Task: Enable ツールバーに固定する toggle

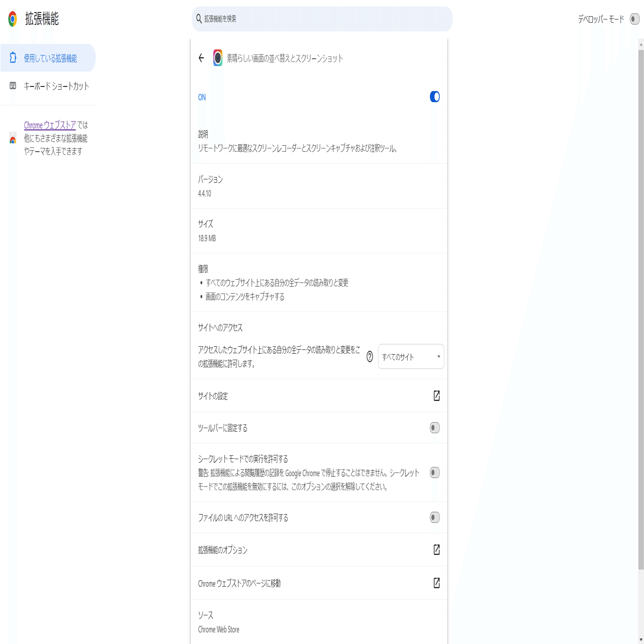Action: tap(435, 428)
